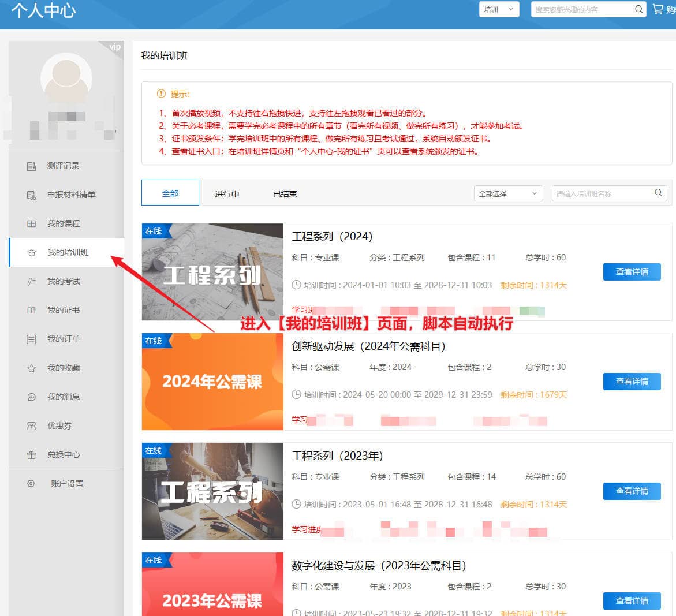676x616 pixels.
Task: Open the shopping cart icon
Action: [x=658, y=9]
